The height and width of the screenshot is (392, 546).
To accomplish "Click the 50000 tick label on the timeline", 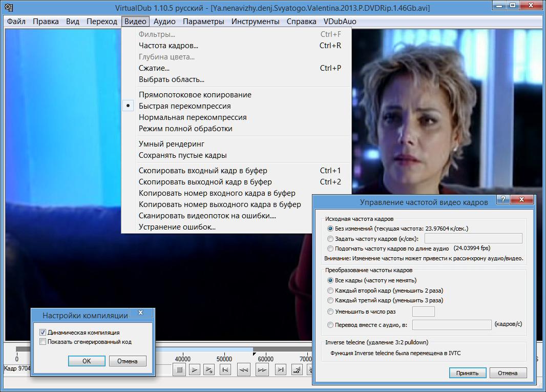I will [224, 359].
